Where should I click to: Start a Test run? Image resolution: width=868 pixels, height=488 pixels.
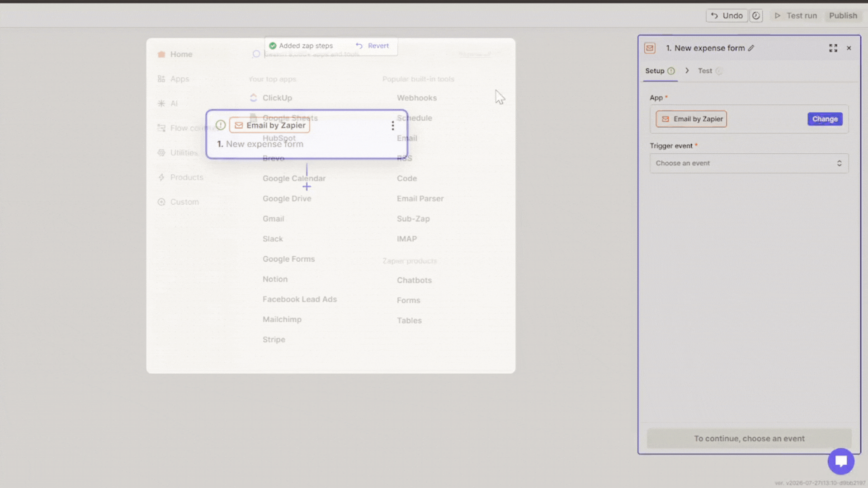click(796, 16)
